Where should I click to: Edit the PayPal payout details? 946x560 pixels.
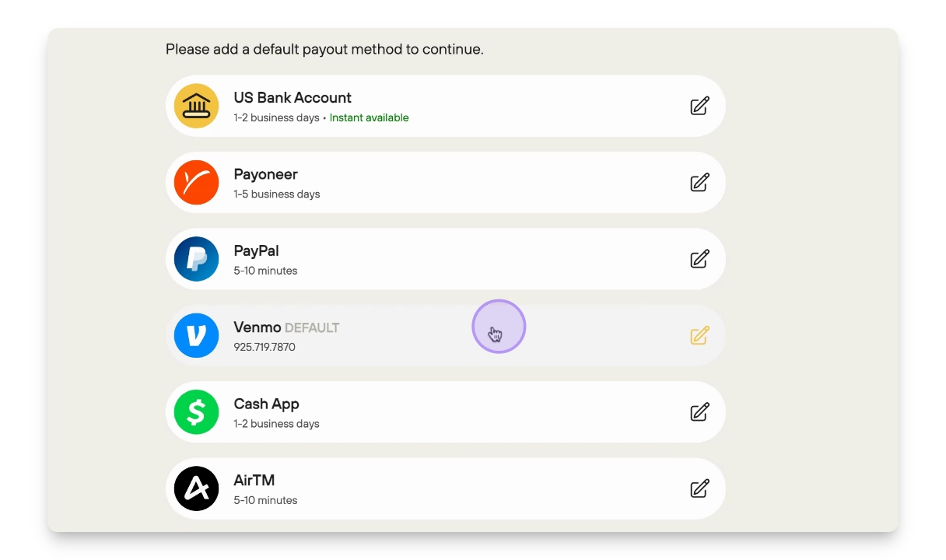click(699, 259)
